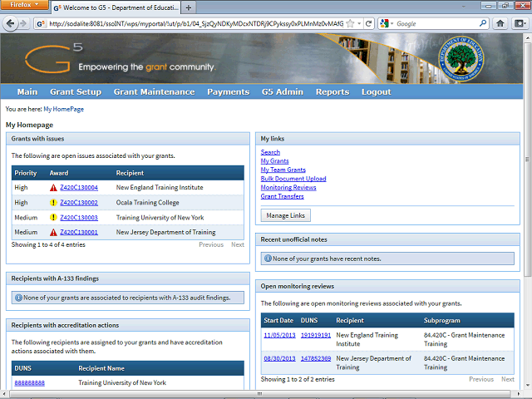
Task: Click Previous under Open monitoring reviews table
Action: (x=481, y=379)
